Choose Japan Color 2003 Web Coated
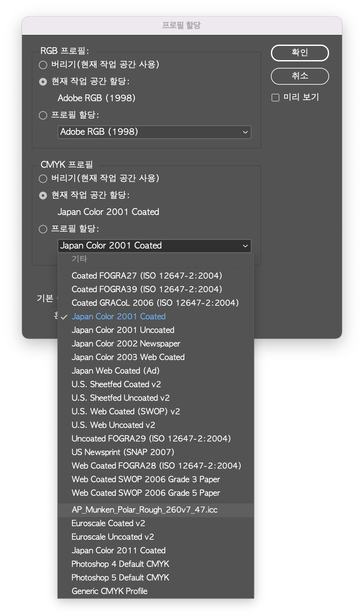 (x=156, y=357)
